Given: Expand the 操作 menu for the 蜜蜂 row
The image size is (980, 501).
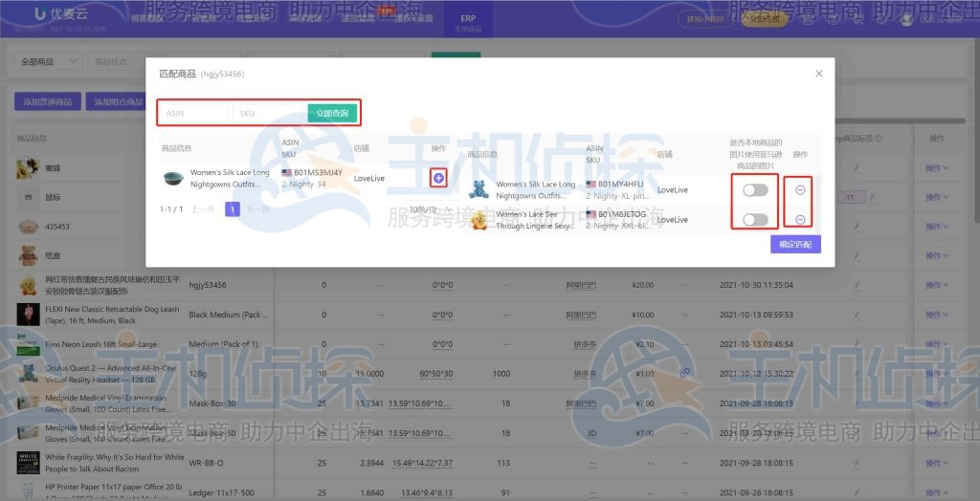Looking at the screenshot, I should (936, 168).
